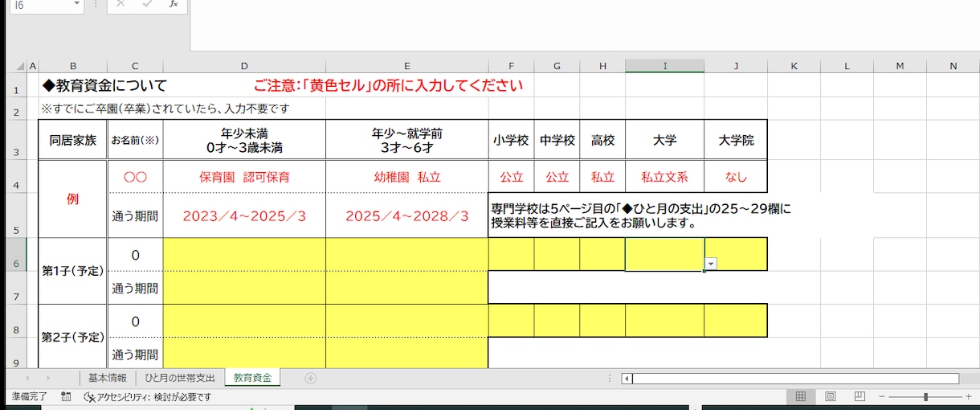Click the 年少未満 0才~3歳未満 header cell

point(244,140)
